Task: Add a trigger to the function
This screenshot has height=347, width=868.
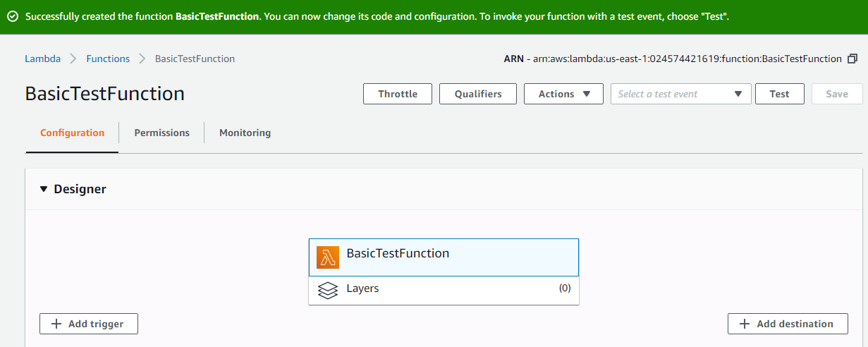Action: pos(88,324)
